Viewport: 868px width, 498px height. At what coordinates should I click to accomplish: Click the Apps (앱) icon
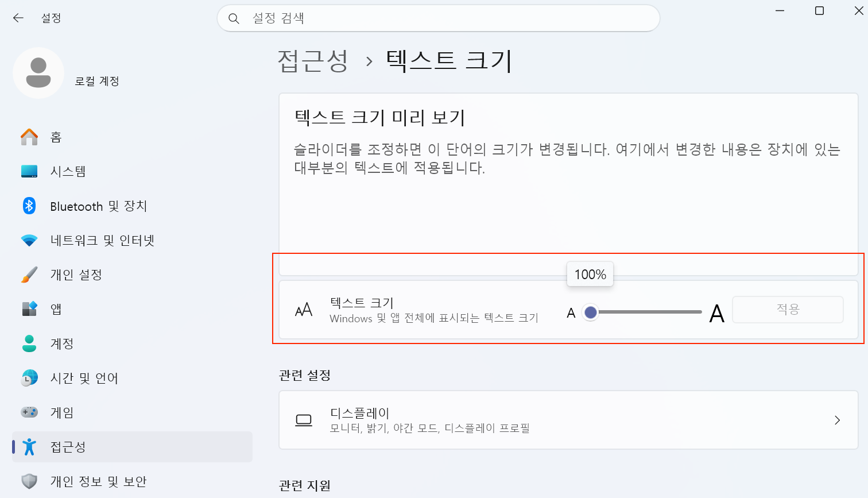pyautogui.click(x=29, y=309)
